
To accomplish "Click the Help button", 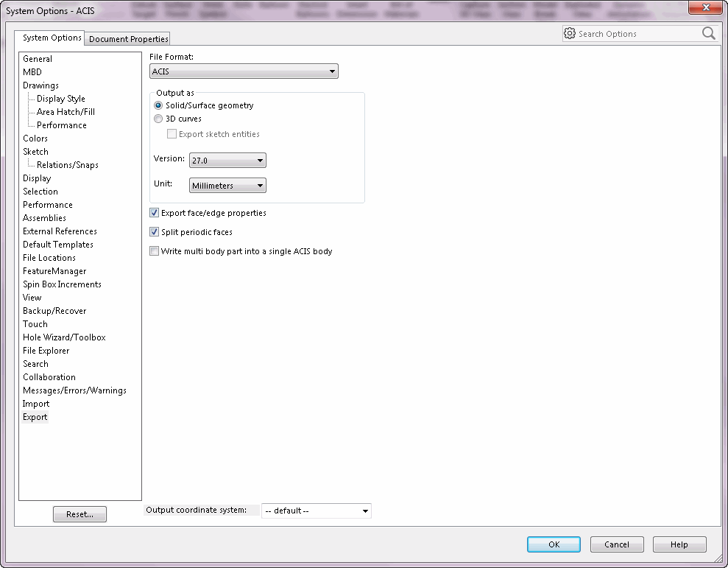I will click(x=679, y=544).
